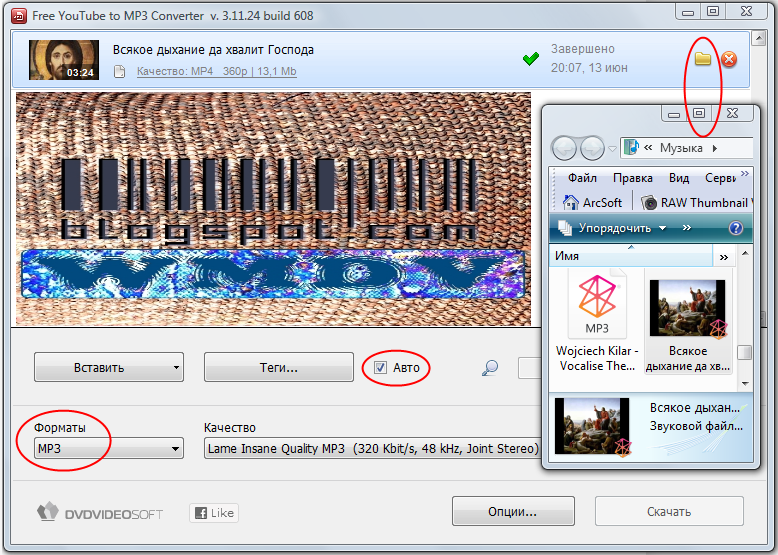Viewport: 778px width, 555px height.
Task: Show more columns chevron beside Имя
Action: point(724,257)
